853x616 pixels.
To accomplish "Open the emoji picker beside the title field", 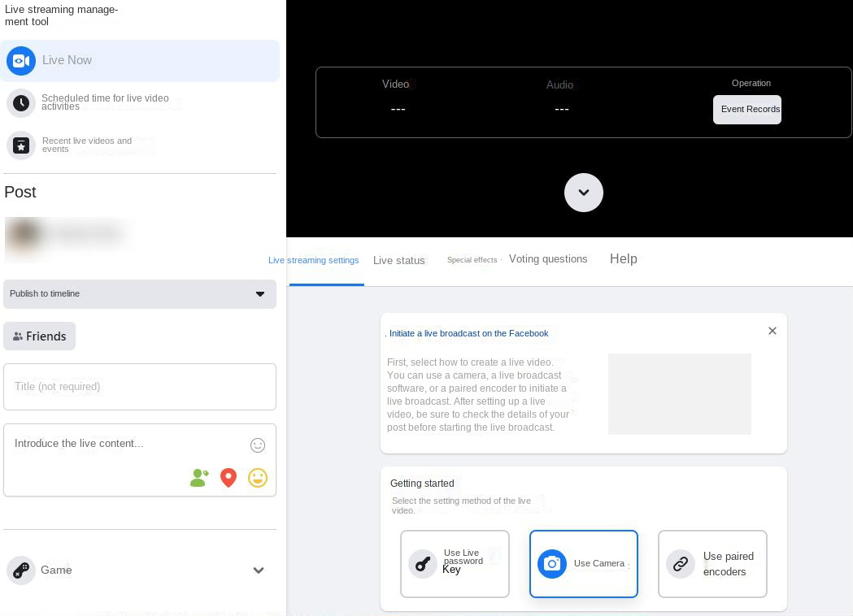I will click(x=258, y=445).
